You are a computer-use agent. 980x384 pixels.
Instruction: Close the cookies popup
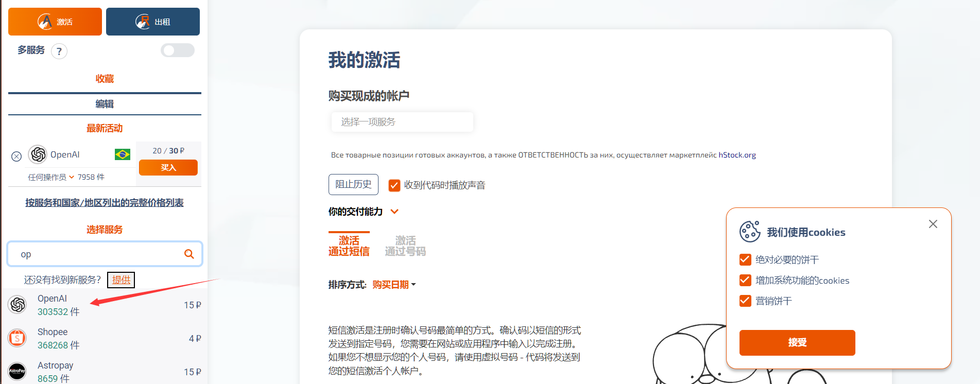(x=933, y=224)
